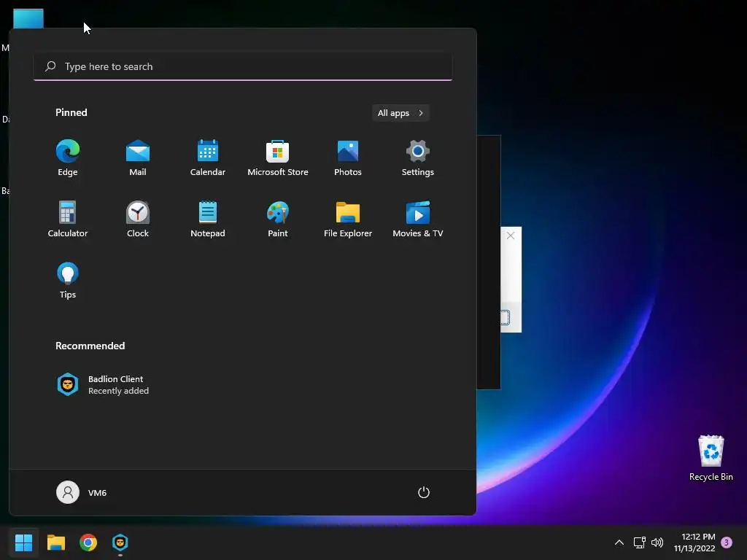Open the clock and date flyout
747x560 pixels.
(694, 542)
